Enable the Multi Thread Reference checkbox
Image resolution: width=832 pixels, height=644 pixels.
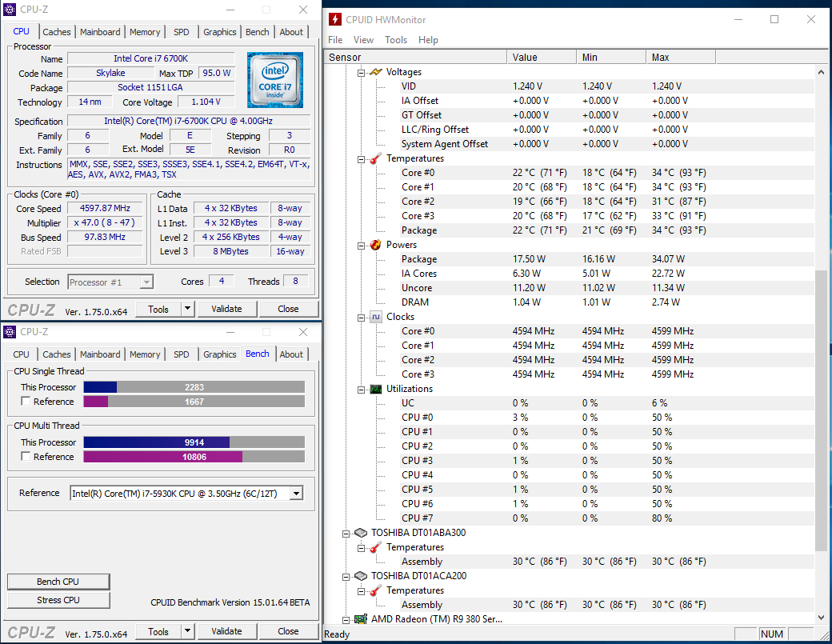pyautogui.click(x=26, y=456)
